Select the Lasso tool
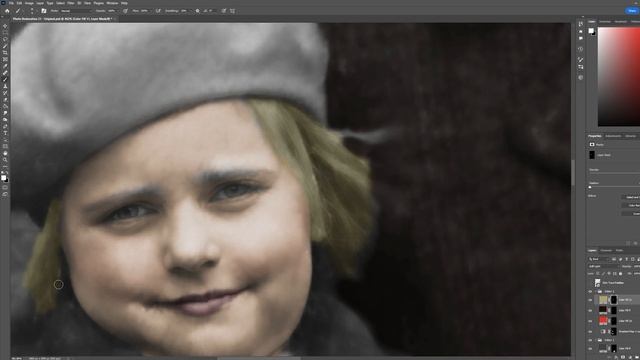The image size is (640, 360). click(x=5, y=39)
